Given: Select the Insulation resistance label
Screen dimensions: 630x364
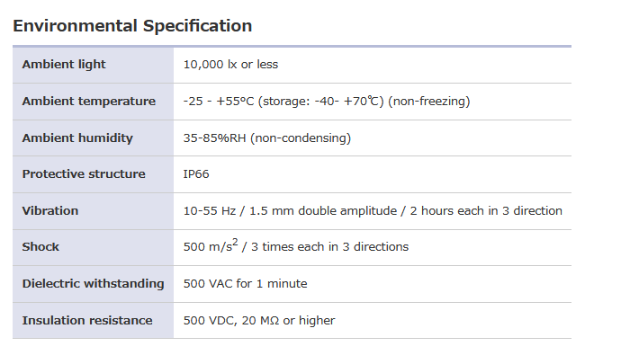Looking at the screenshot, I should point(87,321).
